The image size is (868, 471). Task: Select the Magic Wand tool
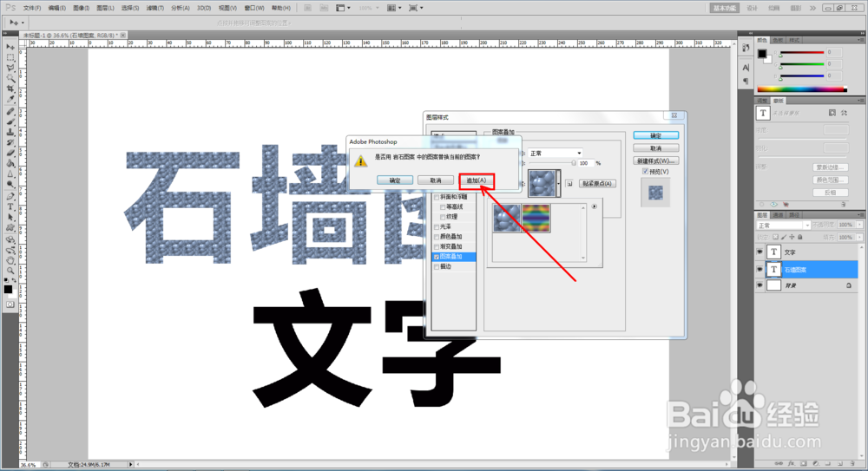click(x=10, y=79)
